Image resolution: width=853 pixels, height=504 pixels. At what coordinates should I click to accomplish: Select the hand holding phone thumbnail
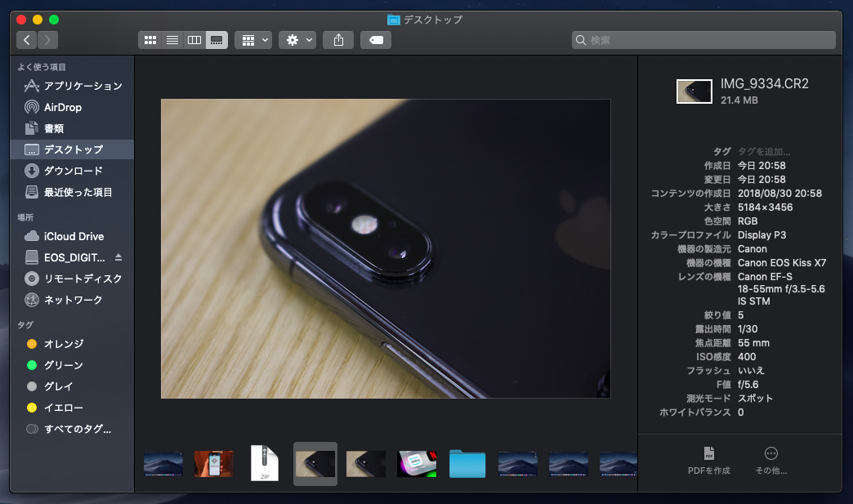point(214,464)
